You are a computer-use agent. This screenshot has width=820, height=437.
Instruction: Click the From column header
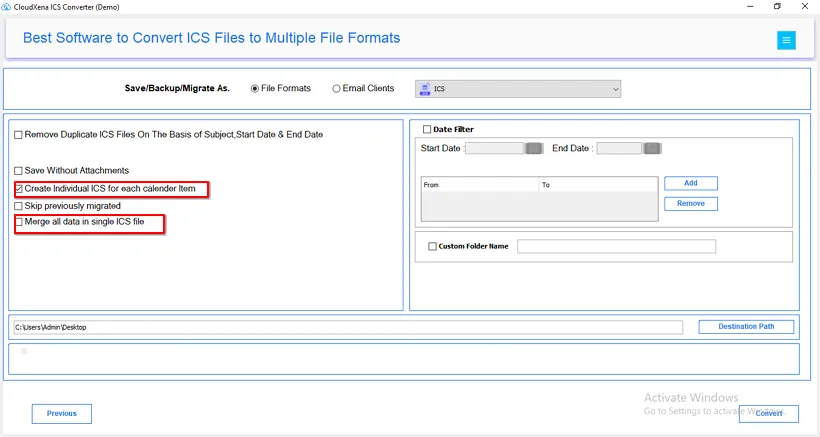pyautogui.click(x=480, y=185)
